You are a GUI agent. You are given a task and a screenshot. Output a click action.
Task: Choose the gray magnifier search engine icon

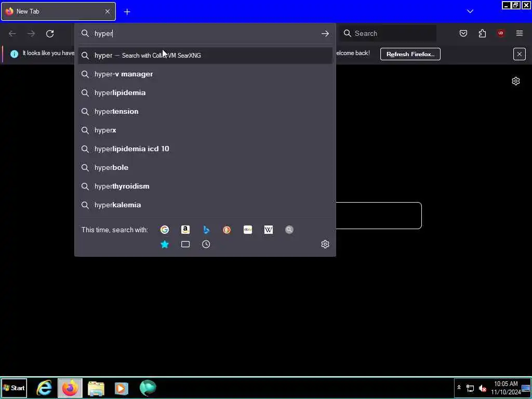coord(289,230)
